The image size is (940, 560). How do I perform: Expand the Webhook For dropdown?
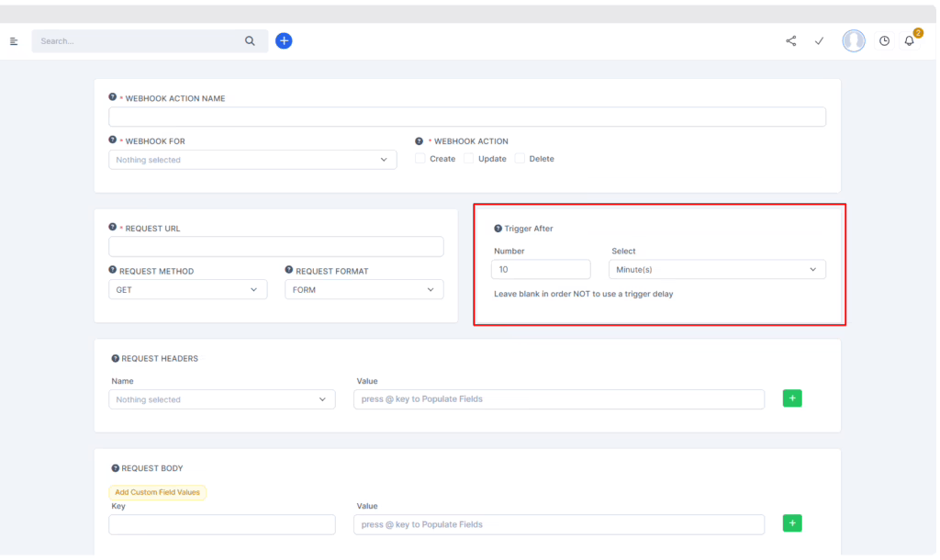(x=252, y=160)
